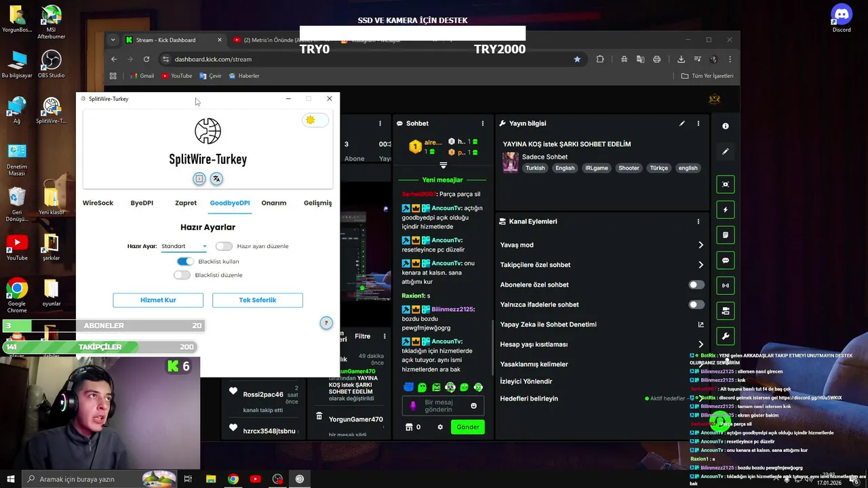The image size is (868, 488).
Task: Open the SplitWire language translate icon
Action: [216, 179]
